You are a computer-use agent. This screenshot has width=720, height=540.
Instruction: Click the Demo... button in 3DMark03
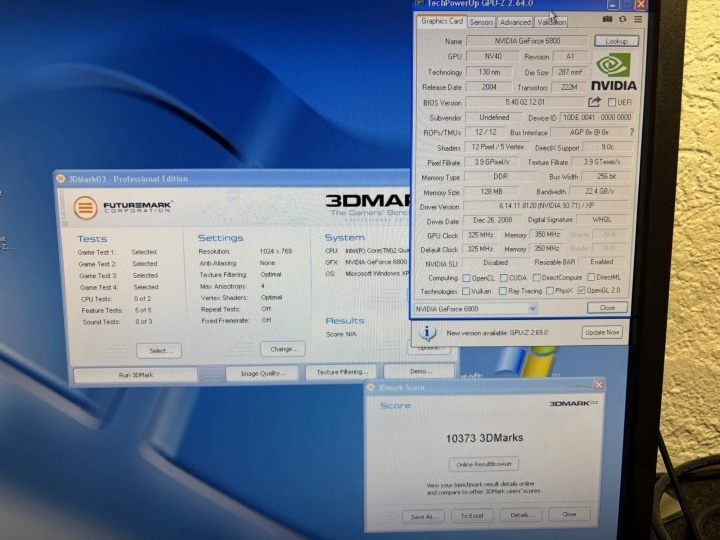pos(420,371)
